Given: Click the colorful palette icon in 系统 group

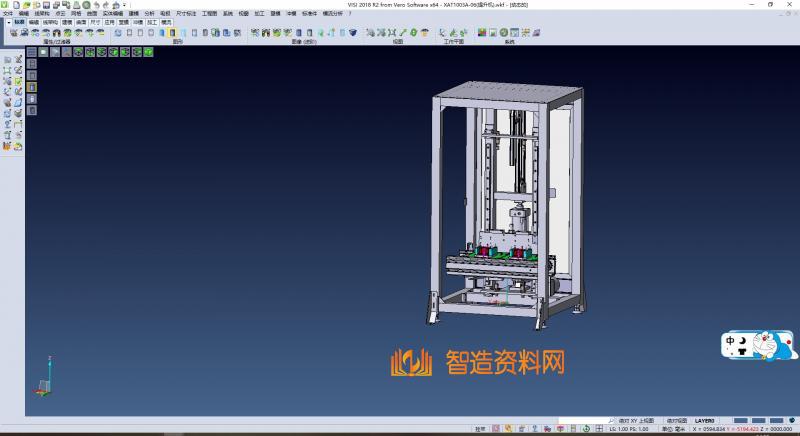Looking at the screenshot, I should click(x=482, y=33).
